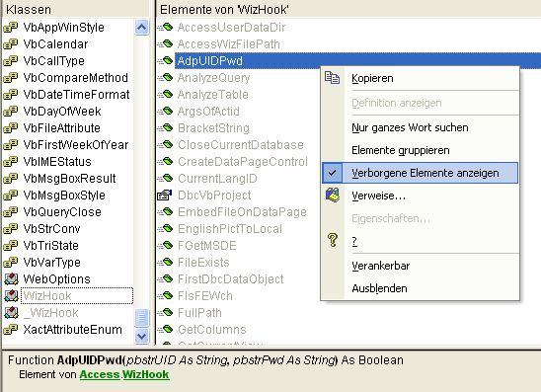This screenshot has width=541, height=392.
Task: Click the icon beside VbTriState
Action: coord(11,246)
